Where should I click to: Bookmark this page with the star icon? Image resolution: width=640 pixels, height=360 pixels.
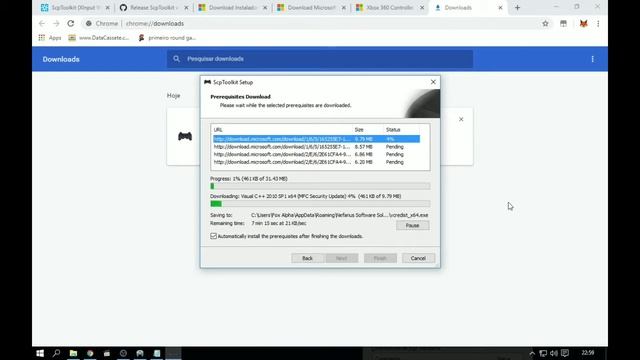click(x=545, y=24)
